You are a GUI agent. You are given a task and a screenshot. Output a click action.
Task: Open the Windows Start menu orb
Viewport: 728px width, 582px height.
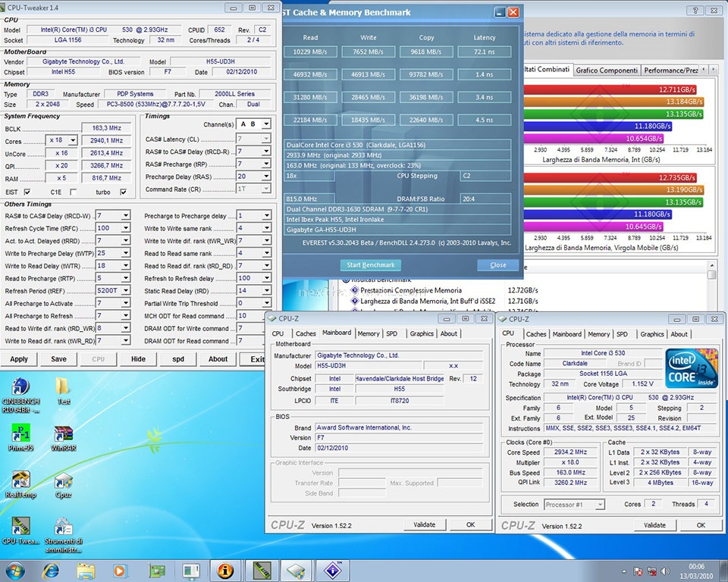(14, 571)
